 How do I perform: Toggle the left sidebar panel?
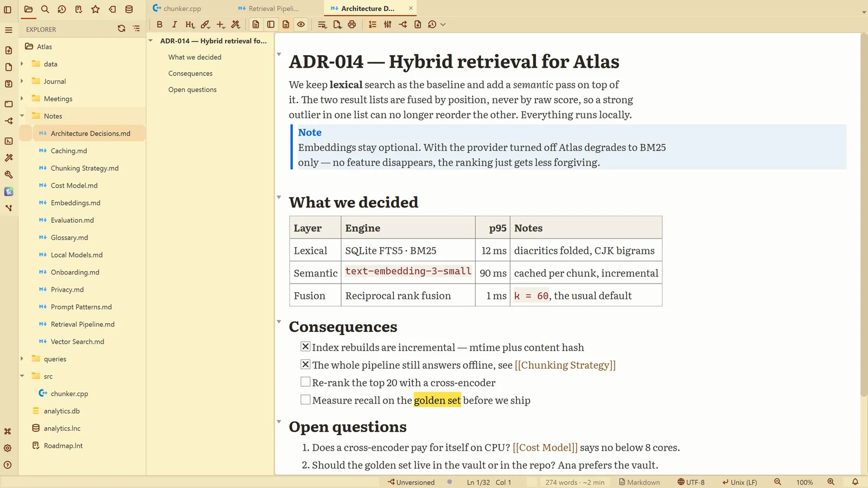click(x=8, y=9)
